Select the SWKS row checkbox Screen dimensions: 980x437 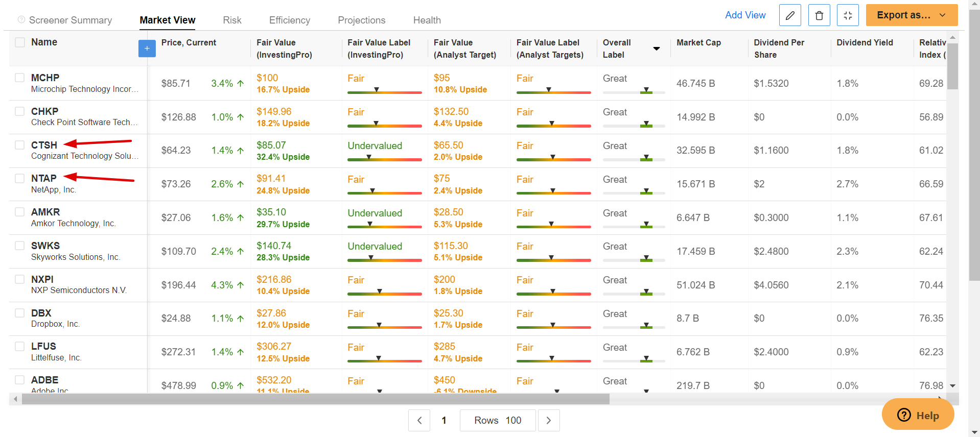(20, 246)
